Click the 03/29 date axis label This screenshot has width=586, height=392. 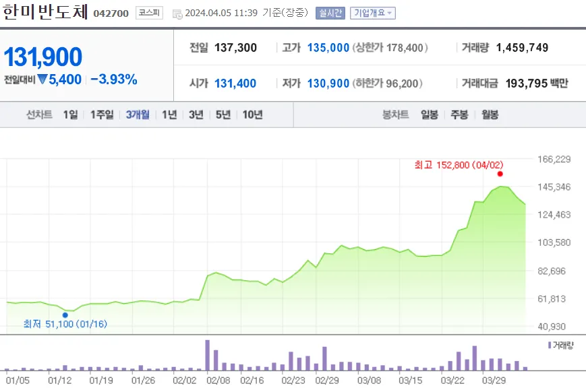click(494, 381)
